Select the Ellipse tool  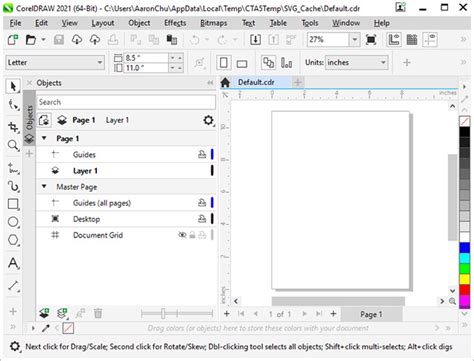pyautogui.click(x=13, y=222)
